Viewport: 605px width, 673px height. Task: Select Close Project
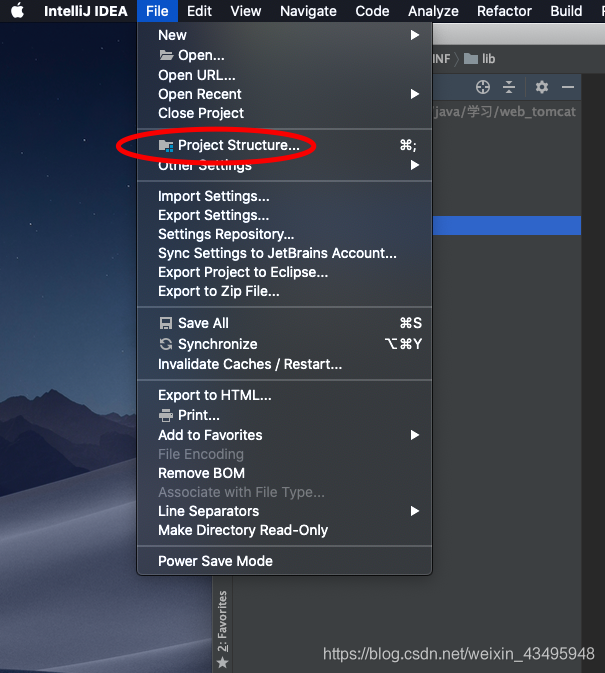pyautogui.click(x=284, y=113)
